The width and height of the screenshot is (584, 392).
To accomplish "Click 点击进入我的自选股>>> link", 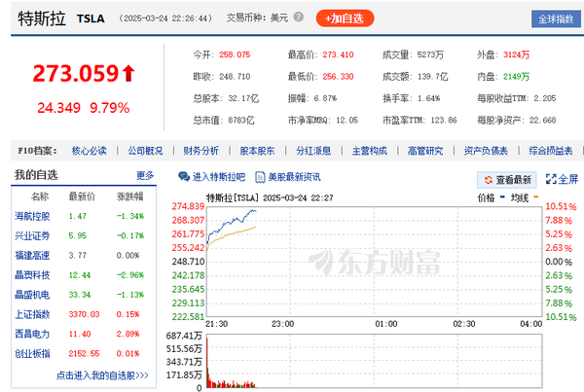I will click(102, 375).
